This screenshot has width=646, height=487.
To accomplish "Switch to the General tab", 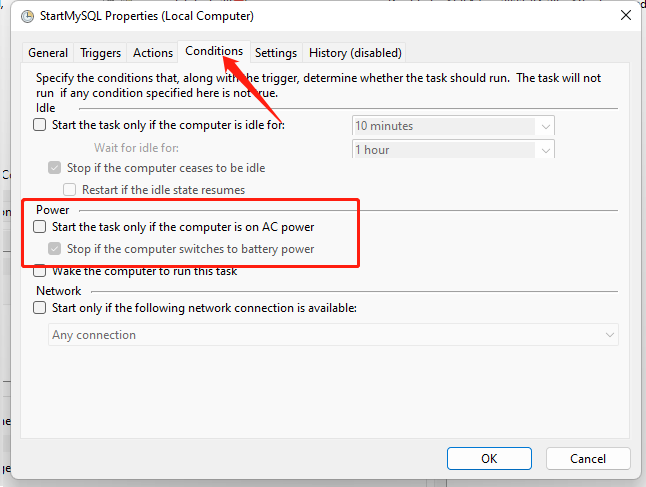I will pos(48,53).
